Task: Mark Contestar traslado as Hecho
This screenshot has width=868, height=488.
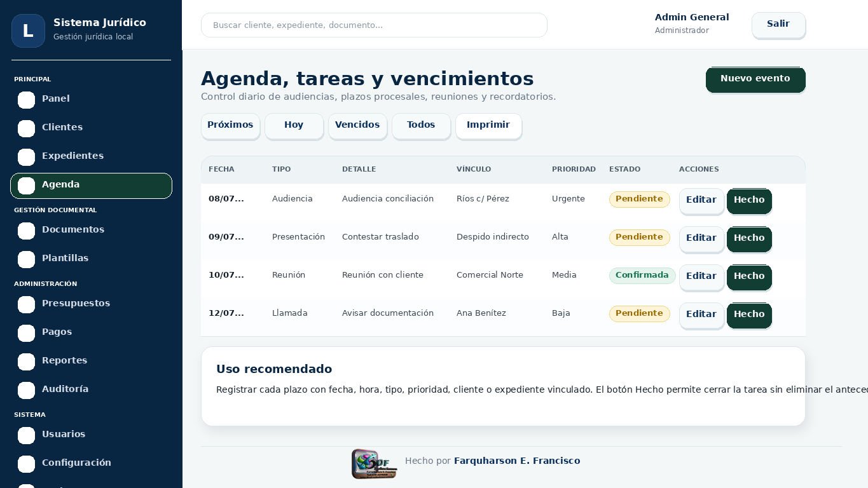Action: click(x=749, y=239)
